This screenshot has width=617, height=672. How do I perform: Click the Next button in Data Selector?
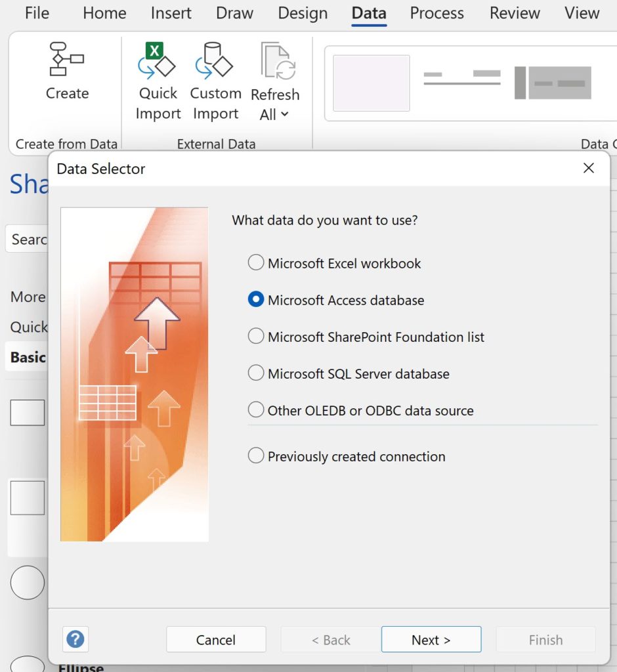pos(431,639)
